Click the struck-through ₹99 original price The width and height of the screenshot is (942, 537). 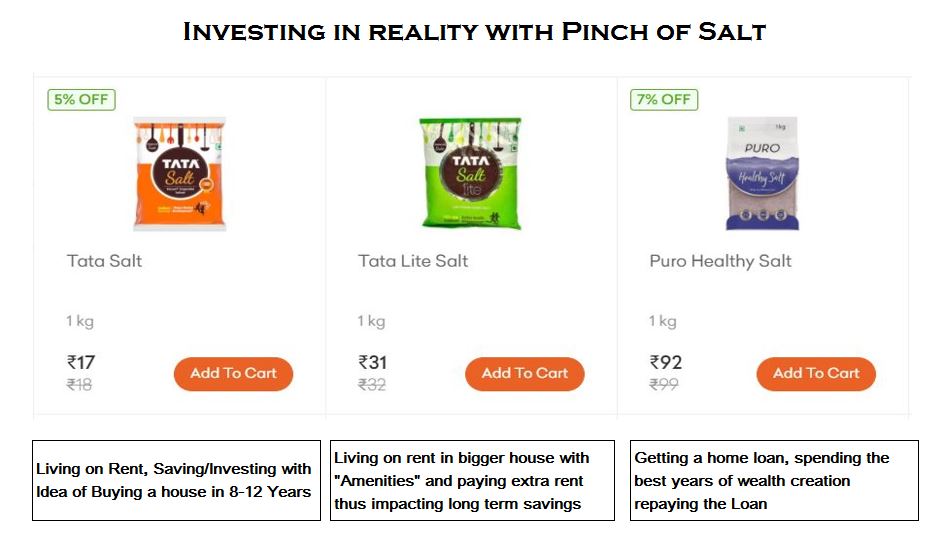coord(664,384)
